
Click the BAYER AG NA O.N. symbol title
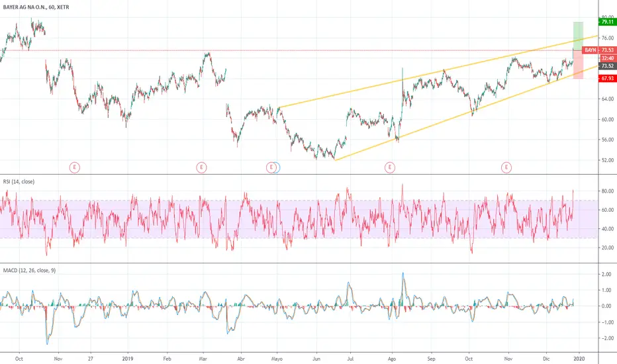(x=36, y=7)
